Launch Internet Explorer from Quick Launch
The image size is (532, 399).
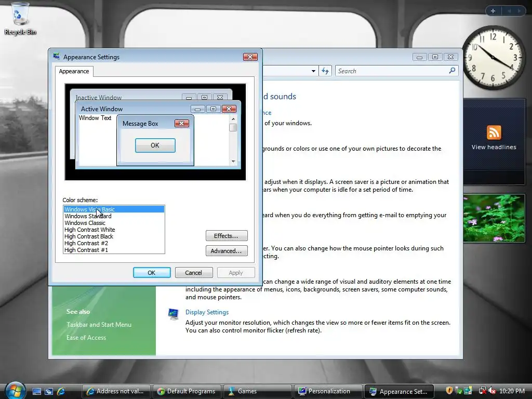point(61,391)
